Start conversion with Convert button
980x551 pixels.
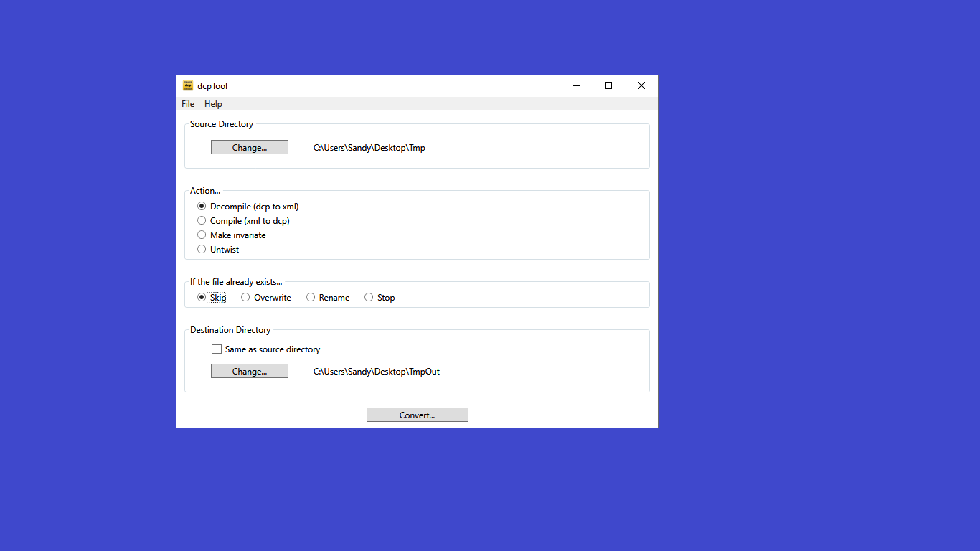point(418,415)
